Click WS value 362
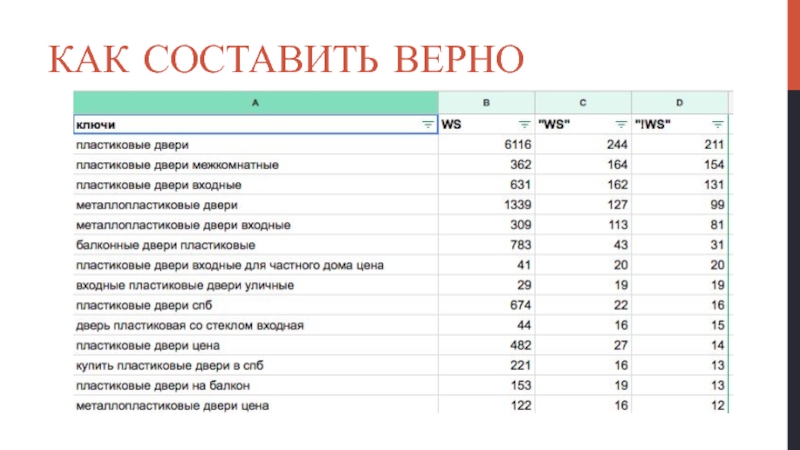 pyautogui.click(x=520, y=165)
